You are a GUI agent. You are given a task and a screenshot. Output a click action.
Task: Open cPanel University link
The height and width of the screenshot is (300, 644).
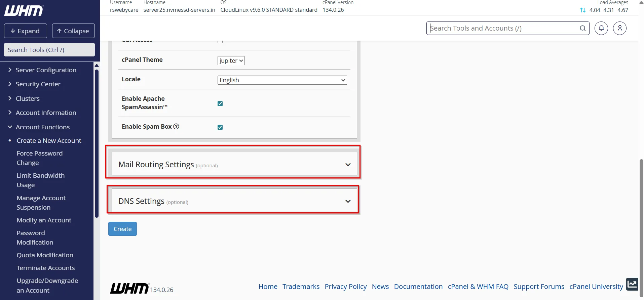596,287
